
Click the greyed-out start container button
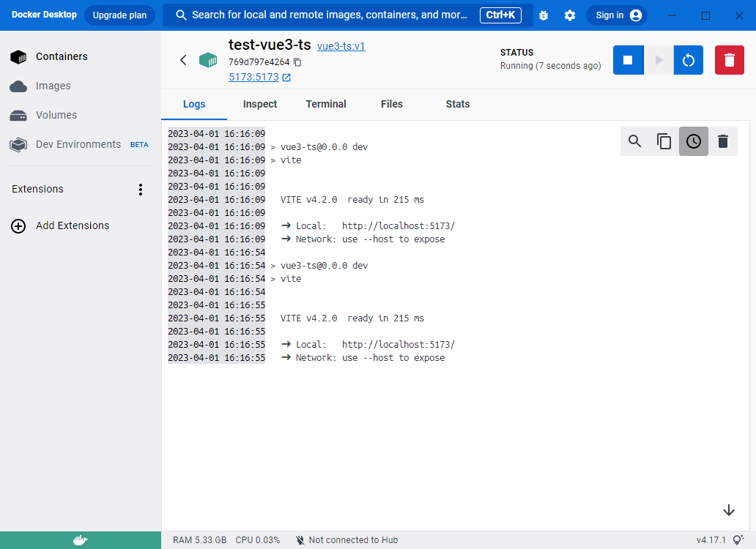coord(659,60)
